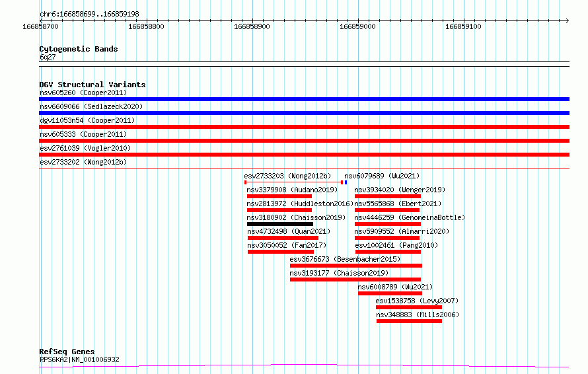This screenshot has height=374, width=588.
Task: Click the nsv605333 (Cooper2011) variant label
Action: 83,134
